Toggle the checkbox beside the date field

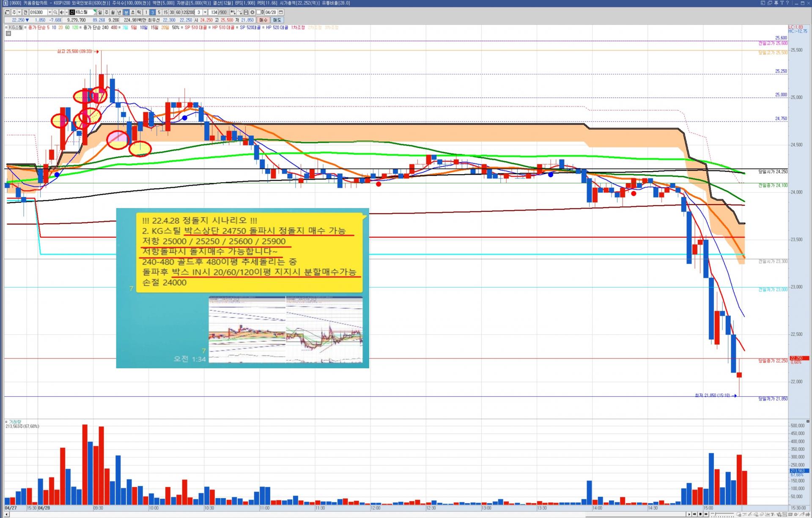[x=258, y=12]
